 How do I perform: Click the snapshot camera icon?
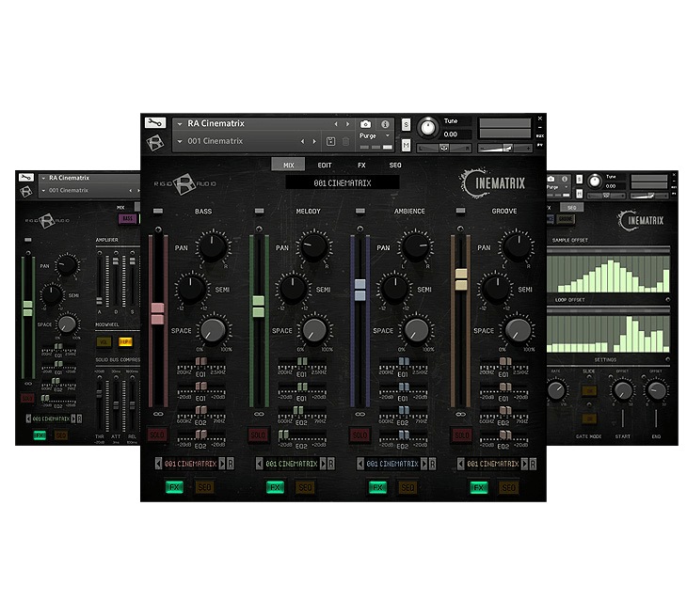point(365,124)
